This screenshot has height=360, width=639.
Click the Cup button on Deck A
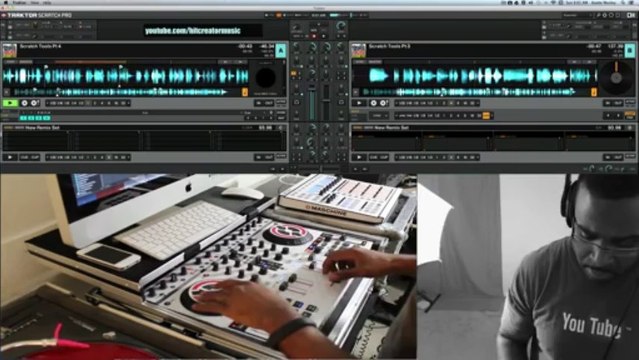click(x=34, y=103)
